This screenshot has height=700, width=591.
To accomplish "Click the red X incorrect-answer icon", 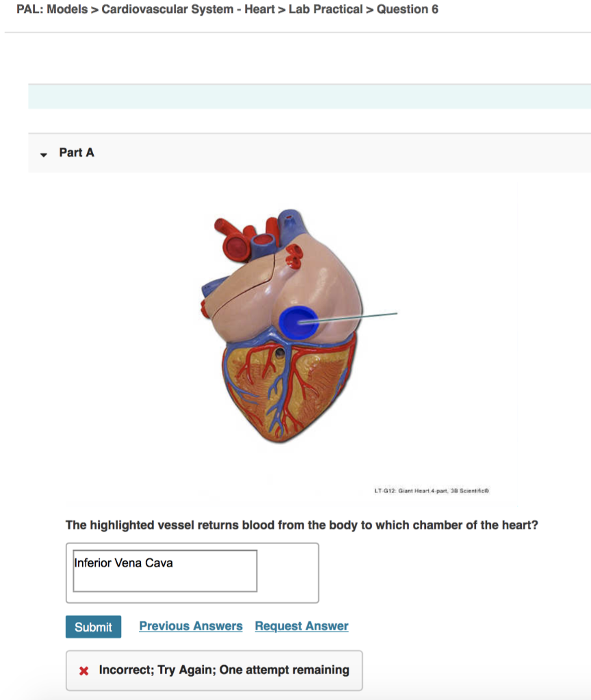I will pyautogui.click(x=85, y=670).
